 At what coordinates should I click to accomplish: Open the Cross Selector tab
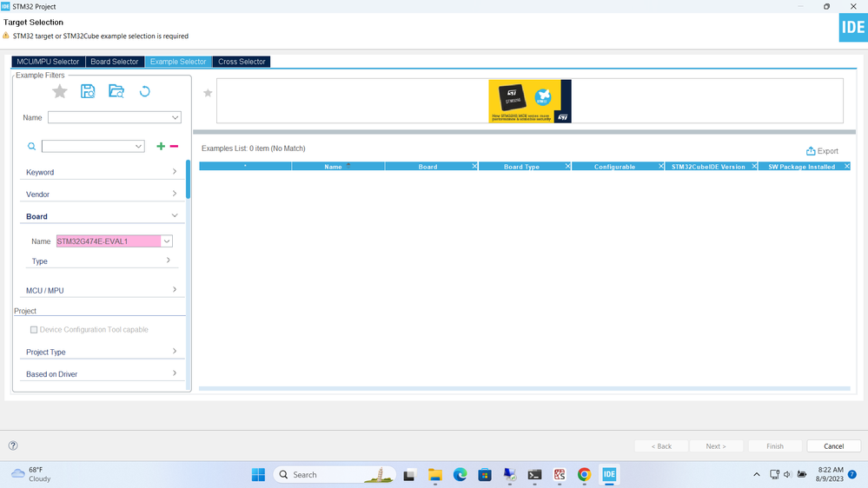(x=242, y=62)
